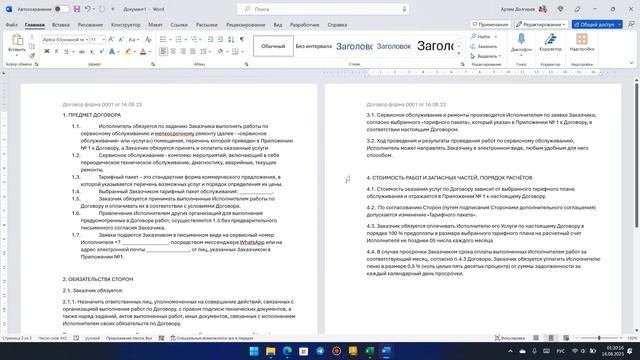This screenshot has width=640, height=360.
Task: Select the Format Painter brush icon
Action: (32, 56)
